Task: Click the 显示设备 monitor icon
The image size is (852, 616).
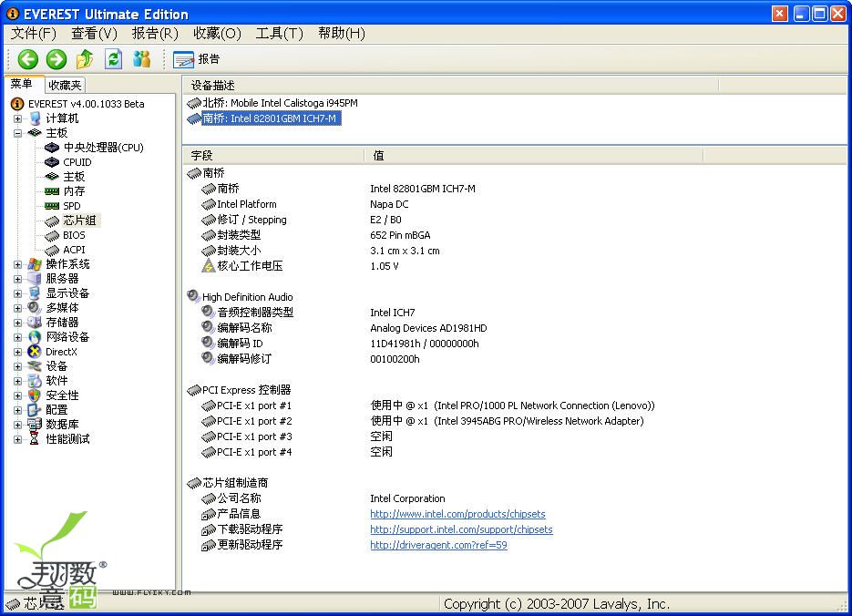Action: (35, 293)
